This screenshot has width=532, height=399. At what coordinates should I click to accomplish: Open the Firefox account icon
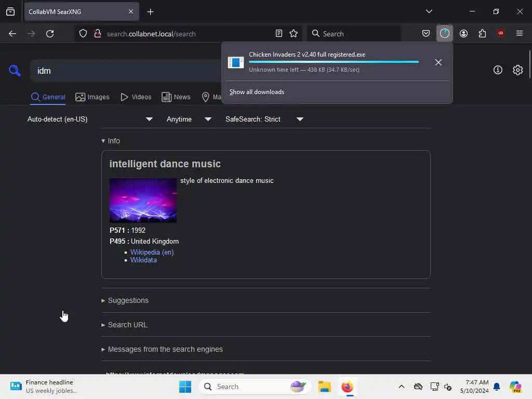coord(463,34)
